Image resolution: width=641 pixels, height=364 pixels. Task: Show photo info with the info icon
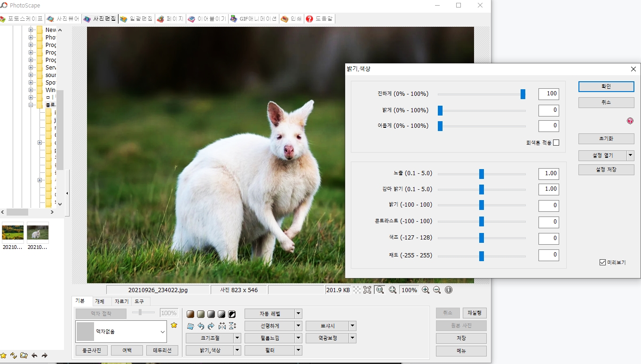(x=449, y=290)
